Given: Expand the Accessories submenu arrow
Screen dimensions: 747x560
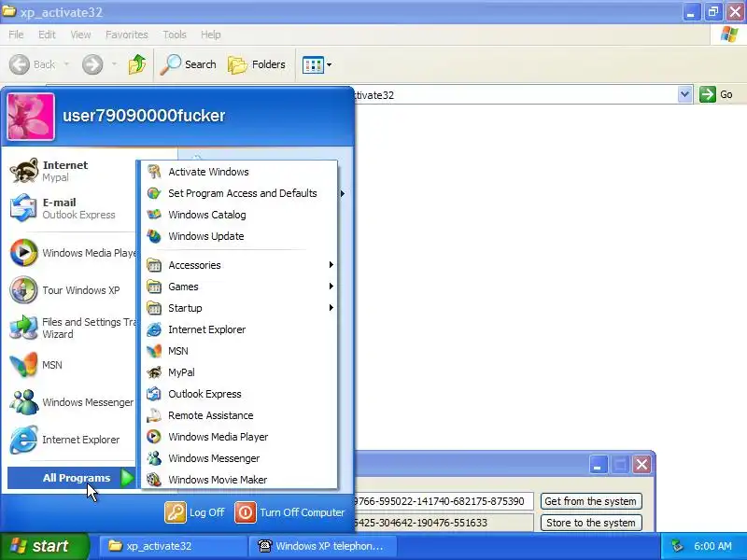Looking at the screenshot, I should [331, 265].
